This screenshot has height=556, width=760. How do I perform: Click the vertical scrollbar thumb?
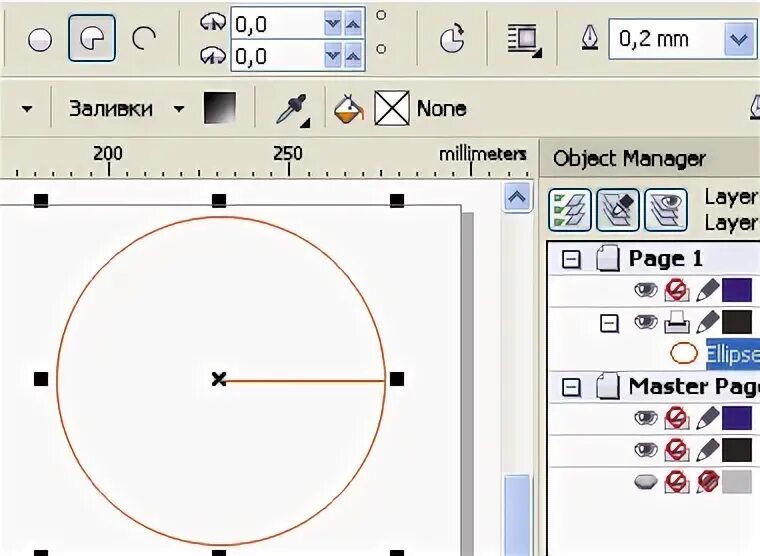[518, 515]
